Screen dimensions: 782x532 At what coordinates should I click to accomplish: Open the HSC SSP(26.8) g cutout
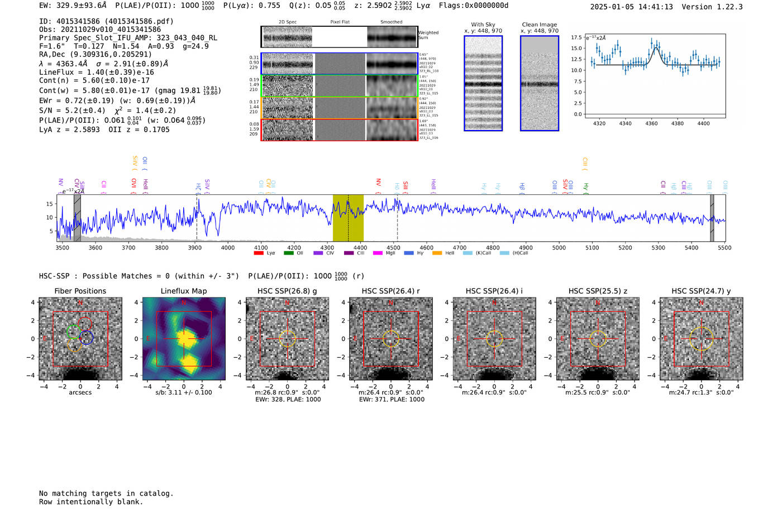point(287,339)
